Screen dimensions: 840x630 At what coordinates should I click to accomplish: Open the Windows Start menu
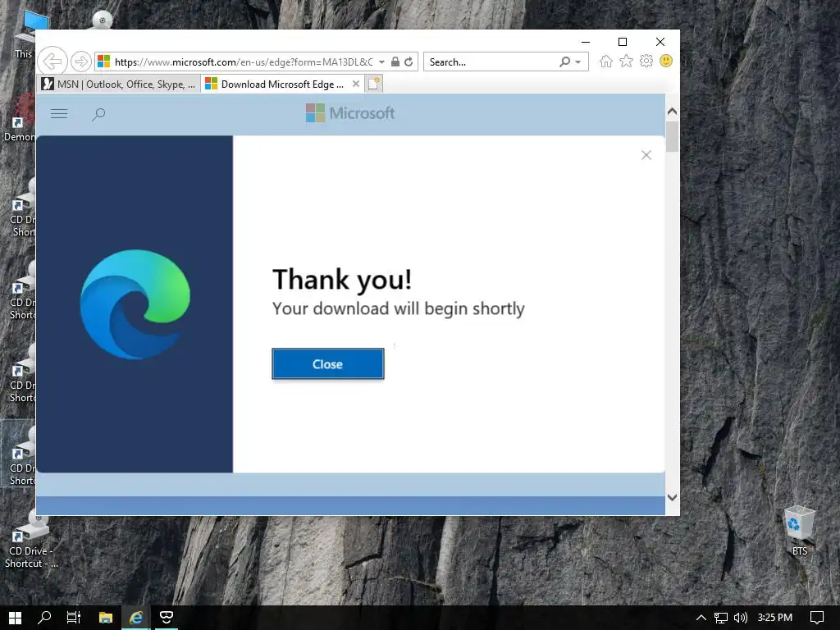click(x=15, y=618)
